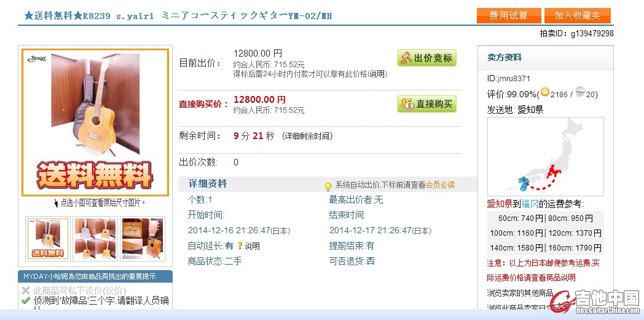Click 最高出价者:无 highest bidder text
Image resolution: width=644 pixels, height=320 pixels.
tap(356, 200)
